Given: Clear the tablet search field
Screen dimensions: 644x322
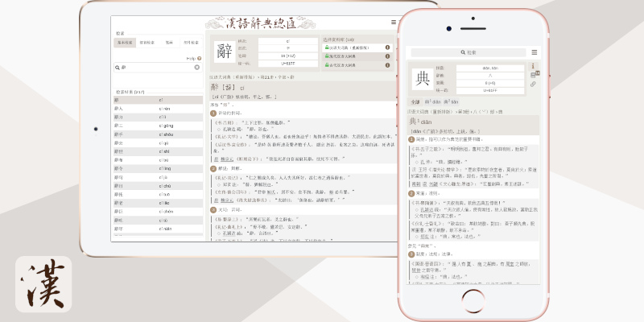Looking at the screenshot, I should [x=197, y=68].
